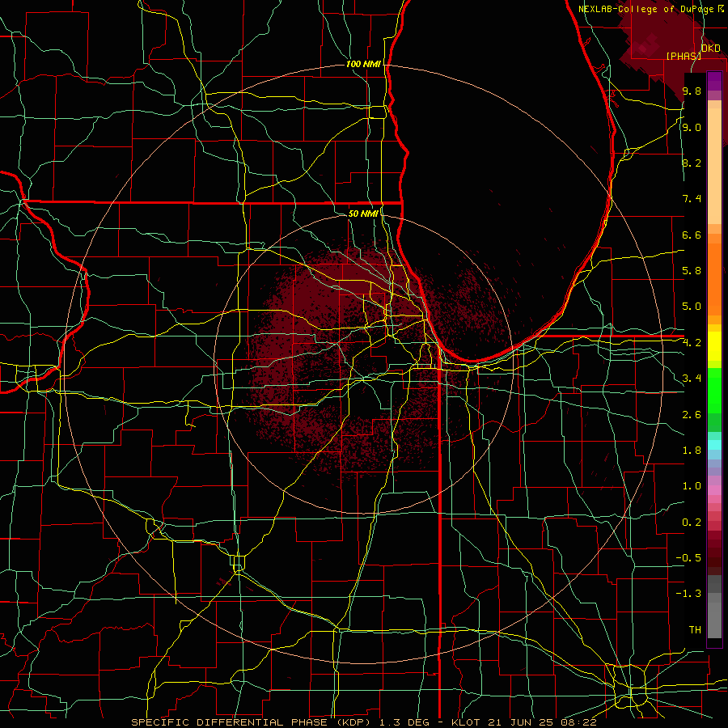
Task: Click the '1.3 DEG' elevation text
Action: (x=406, y=722)
